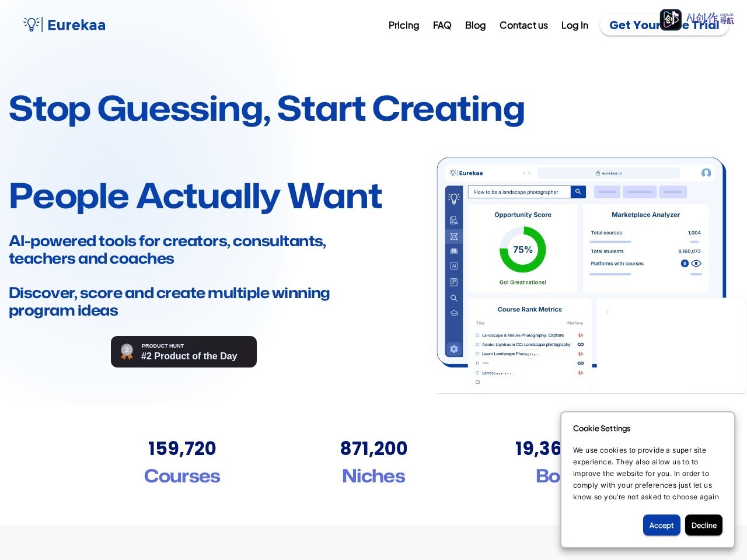747x560 pixels.
Task: Open the document search icon in dashboard sidebar
Action: (453, 220)
